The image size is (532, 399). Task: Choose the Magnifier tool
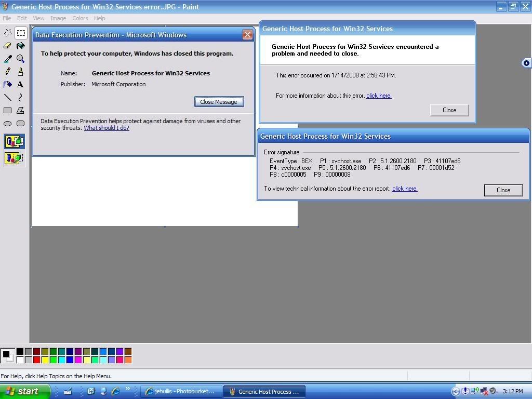click(21, 59)
